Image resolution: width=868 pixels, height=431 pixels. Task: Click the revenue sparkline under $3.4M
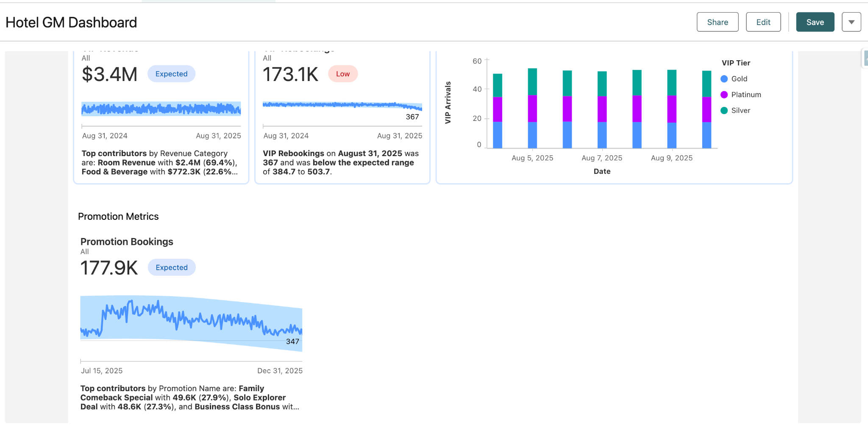[161, 109]
